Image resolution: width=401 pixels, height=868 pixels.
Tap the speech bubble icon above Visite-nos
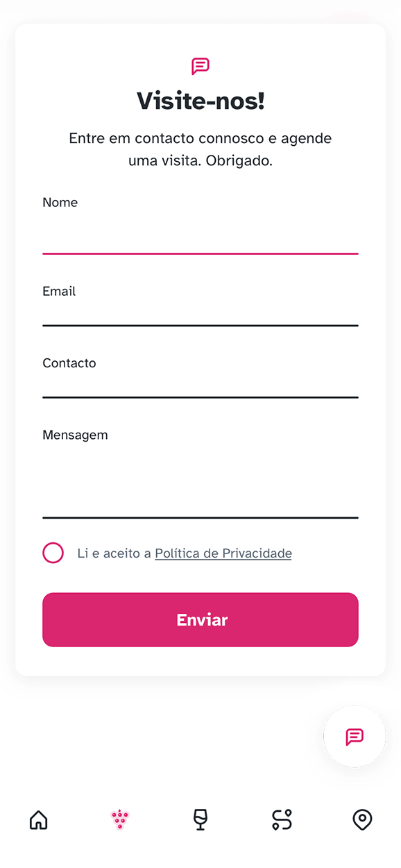click(x=200, y=66)
